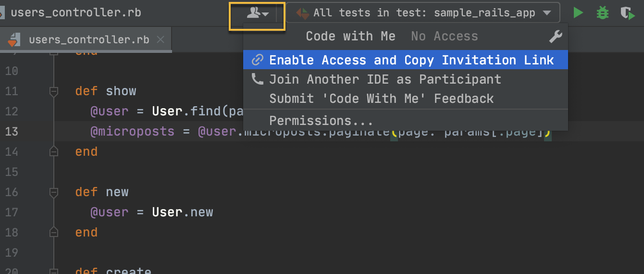Image resolution: width=644 pixels, height=274 pixels.
Task: Collapse the def new method fold marker
Action: click(54, 192)
